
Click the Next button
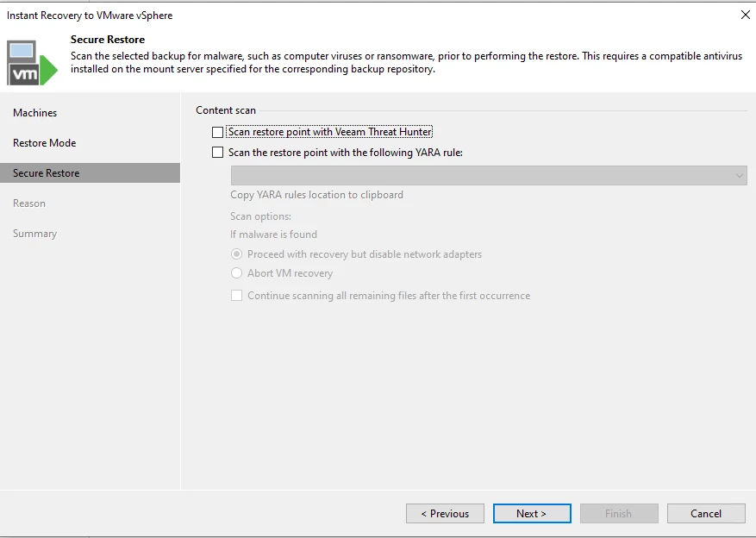(x=531, y=514)
